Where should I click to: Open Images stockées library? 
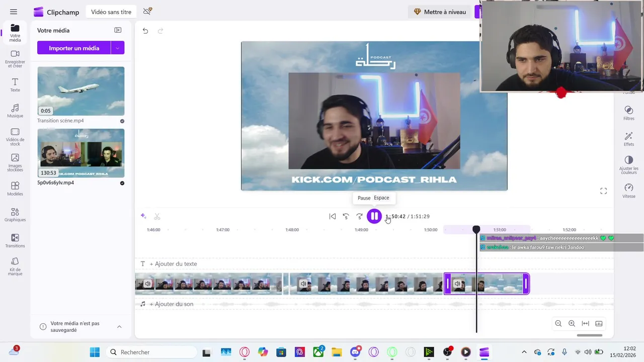click(x=15, y=163)
